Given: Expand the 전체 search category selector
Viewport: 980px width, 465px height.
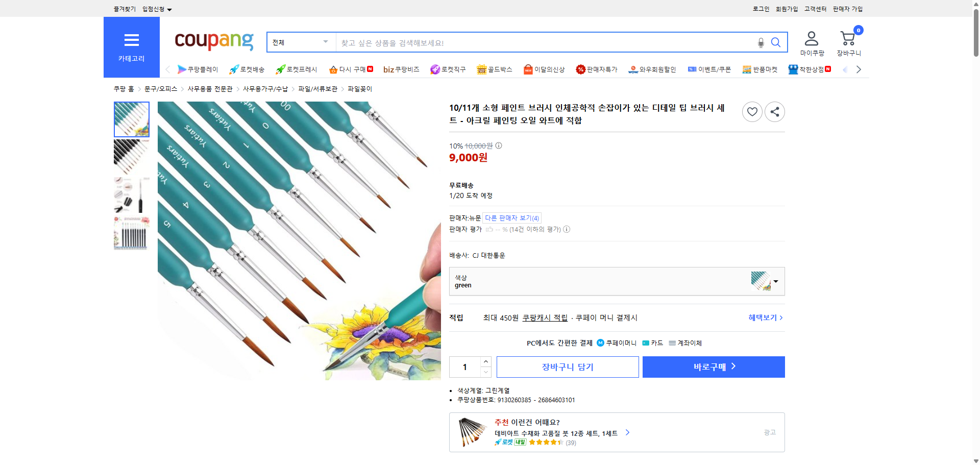Looking at the screenshot, I should [300, 42].
